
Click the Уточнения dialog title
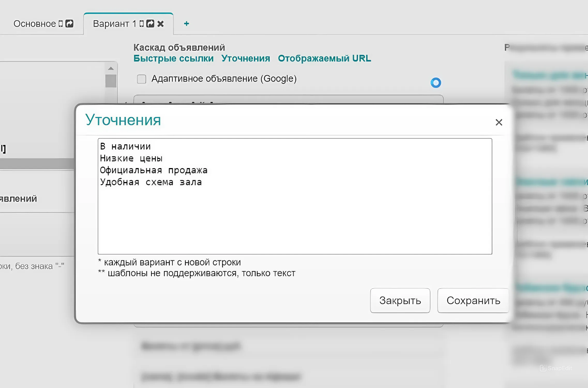[123, 120]
